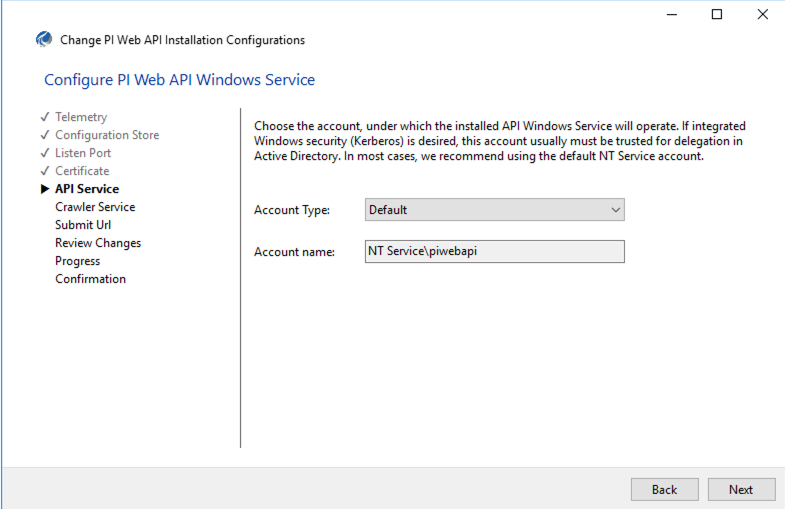Click the PI Web API icon in title bar
Screen dimensions: 785x509
pos(43,40)
